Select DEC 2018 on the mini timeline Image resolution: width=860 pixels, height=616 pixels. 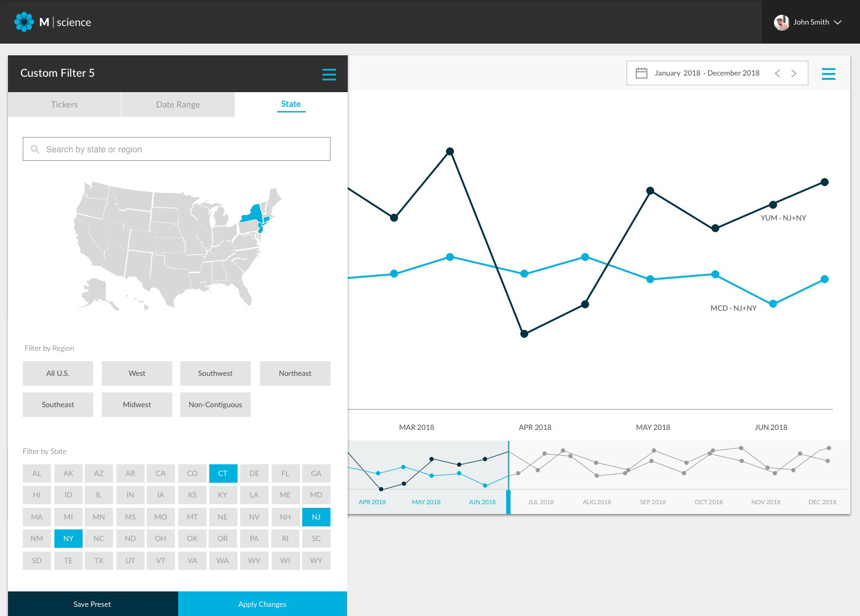[822, 502]
